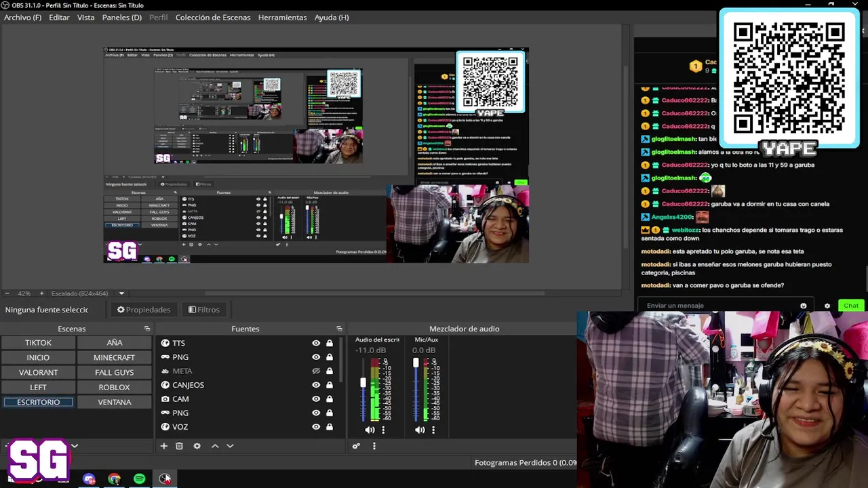This screenshot has height=488, width=868.
Task: Adjust Audio del escritorio volume fader
Action: pos(363,383)
